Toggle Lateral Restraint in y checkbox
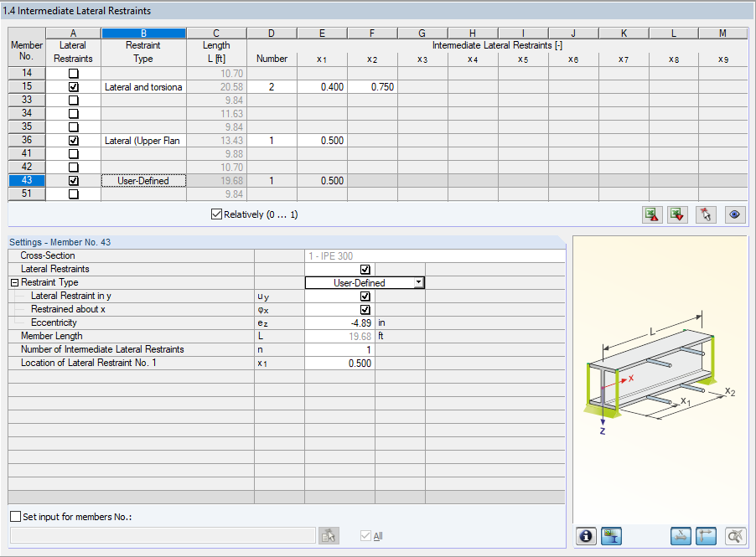This screenshot has height=557, width=756. 365,296
